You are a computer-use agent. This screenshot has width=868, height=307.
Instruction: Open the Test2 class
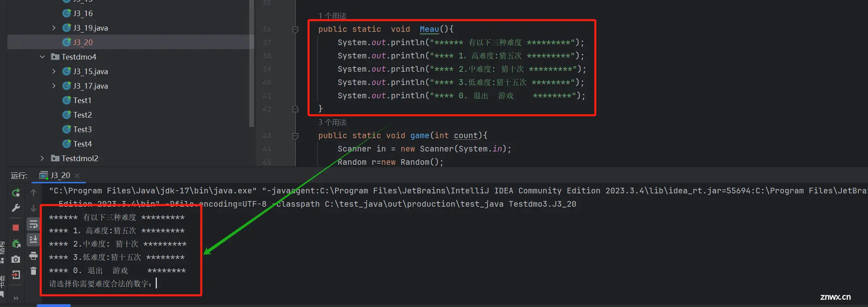pyautogui.click(x=82, y=115)
